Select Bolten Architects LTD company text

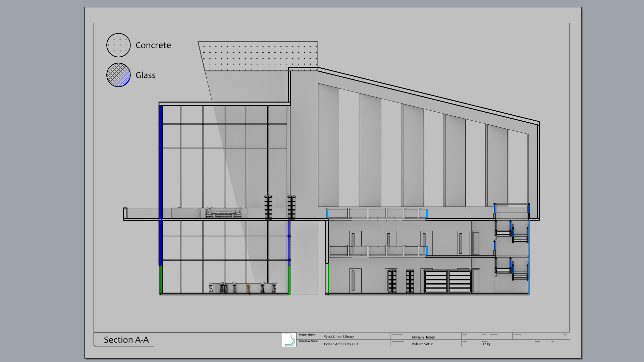tap(341, 344)
